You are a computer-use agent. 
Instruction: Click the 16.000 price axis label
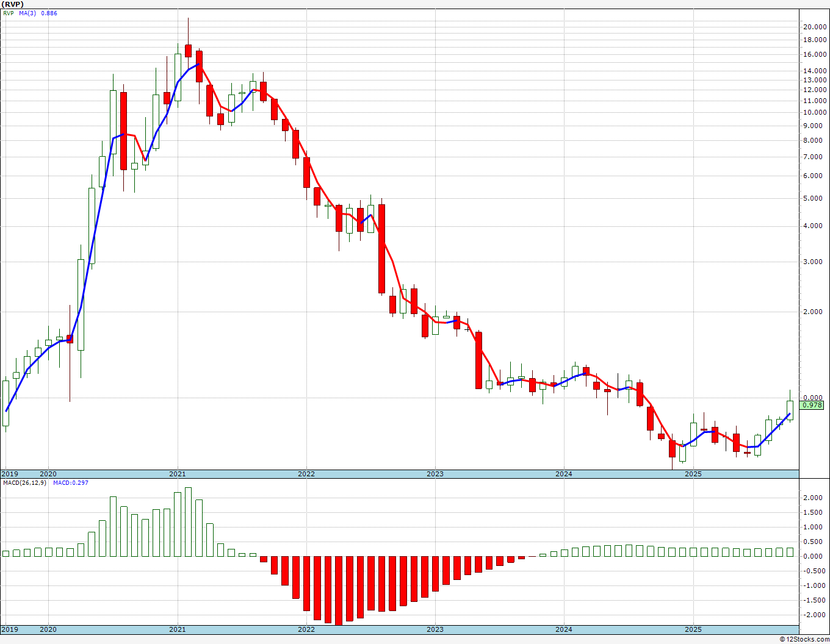[x=815, y=55]
